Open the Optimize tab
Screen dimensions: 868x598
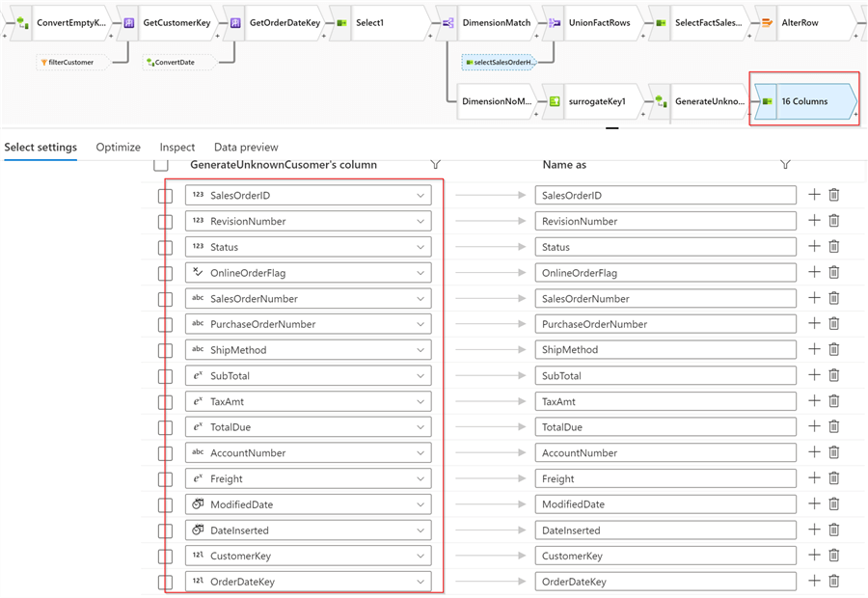118,148
